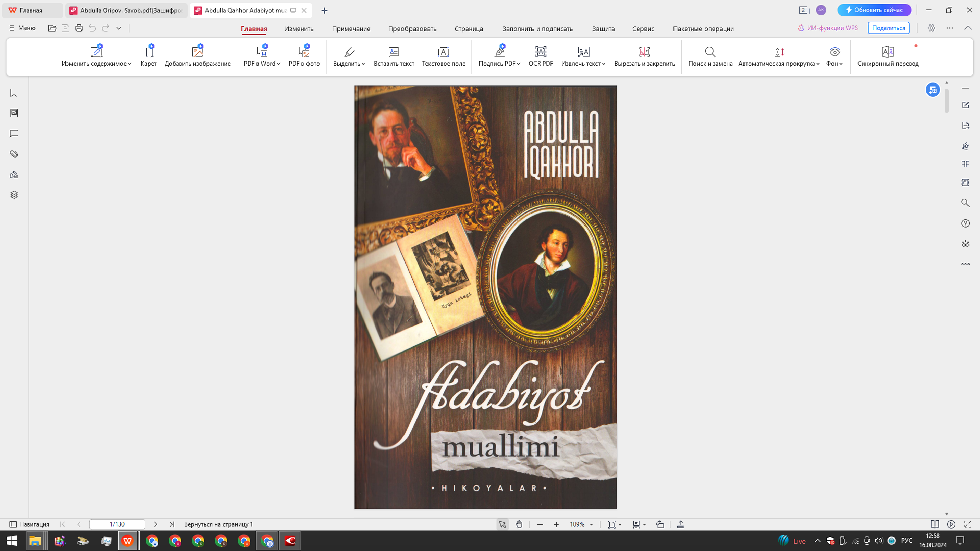Expand Автоматическая прокрутка dropdown arrow

pyautogui.click(x=818, y=64)
